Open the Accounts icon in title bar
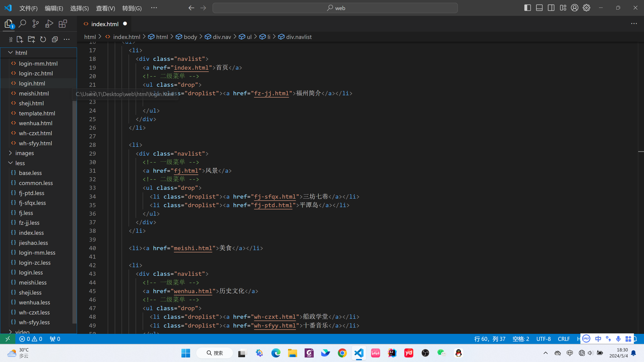This screenshot has height=362, width=644. tap(575, 8)
